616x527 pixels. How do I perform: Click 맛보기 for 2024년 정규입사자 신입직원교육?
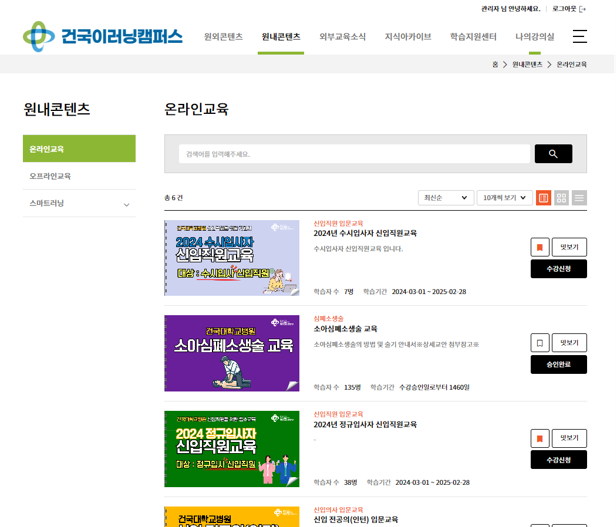569,439
